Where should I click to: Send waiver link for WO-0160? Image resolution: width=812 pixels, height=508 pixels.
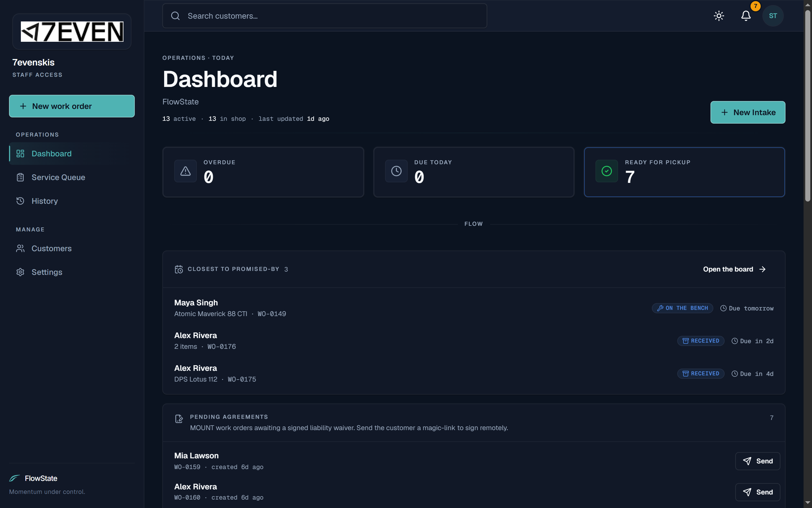(x=758, y=492)
